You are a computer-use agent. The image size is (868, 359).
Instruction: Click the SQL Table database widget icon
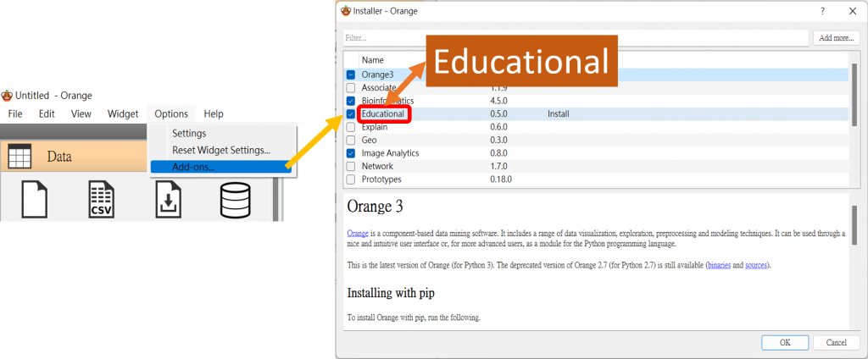(x=236, y=200)
